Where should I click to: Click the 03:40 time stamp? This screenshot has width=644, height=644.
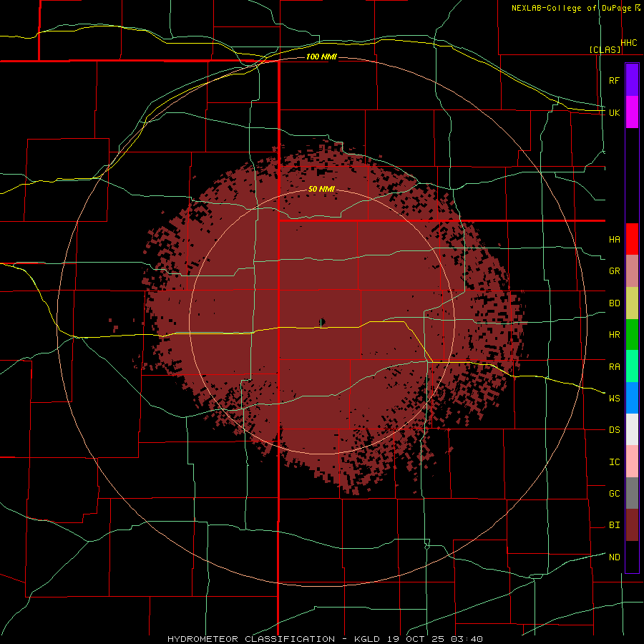point(467,639)
